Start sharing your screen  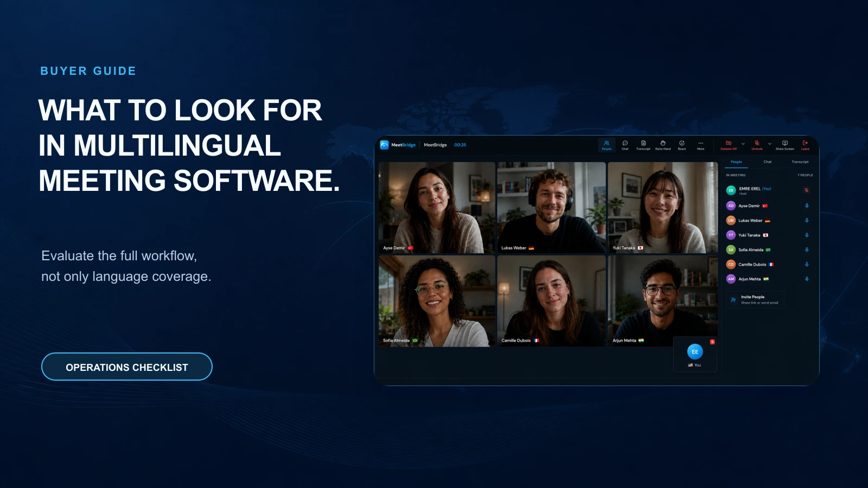pos(784,145)
